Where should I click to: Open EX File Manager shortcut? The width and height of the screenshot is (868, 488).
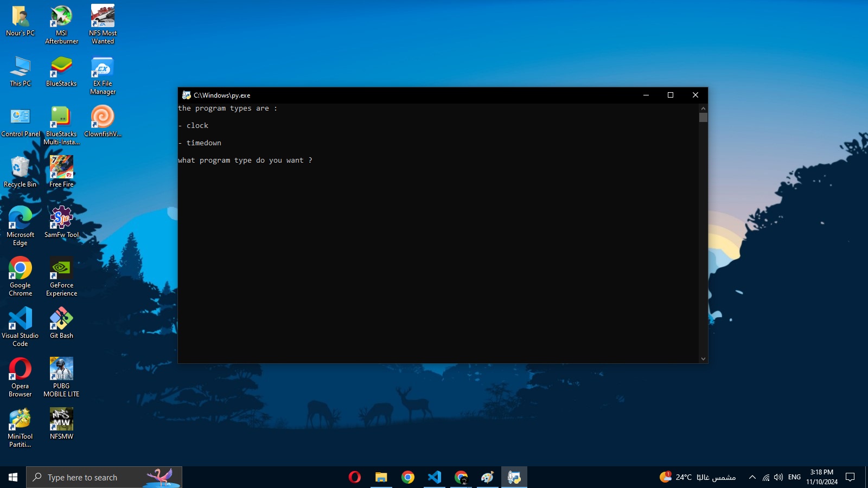(103, 75)
